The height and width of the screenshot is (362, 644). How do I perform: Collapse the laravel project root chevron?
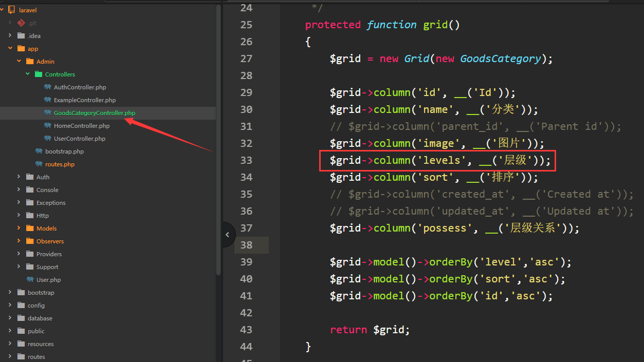[2, 10]
